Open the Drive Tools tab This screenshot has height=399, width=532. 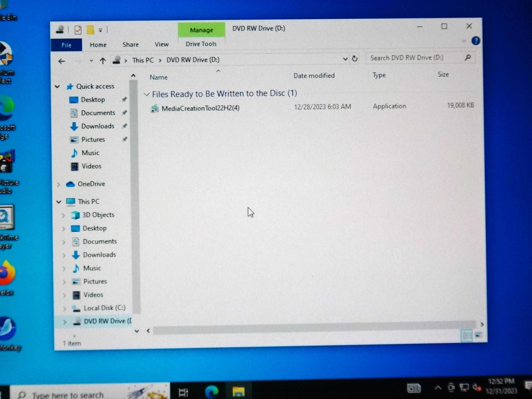coord(201,44)
